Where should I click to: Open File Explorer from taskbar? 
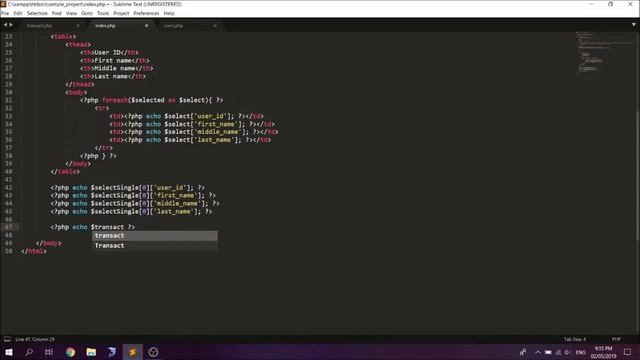91,352
